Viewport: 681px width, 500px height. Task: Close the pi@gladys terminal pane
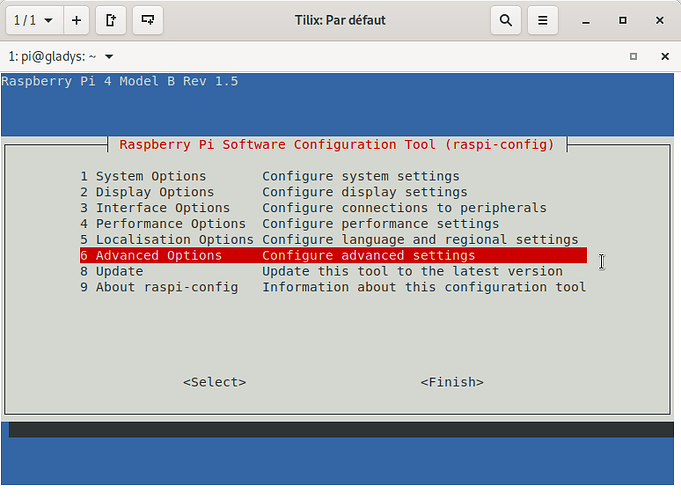(664, 56)
